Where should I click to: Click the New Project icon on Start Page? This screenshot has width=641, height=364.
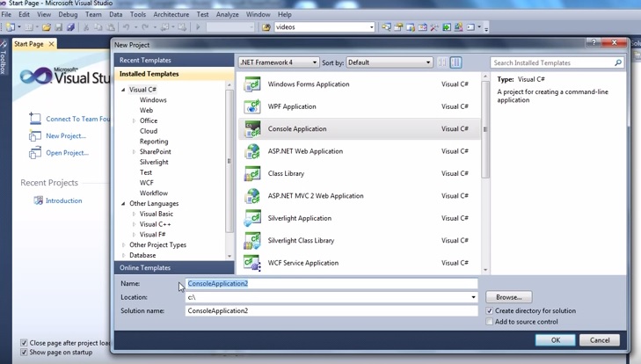[x=35, y=135]
